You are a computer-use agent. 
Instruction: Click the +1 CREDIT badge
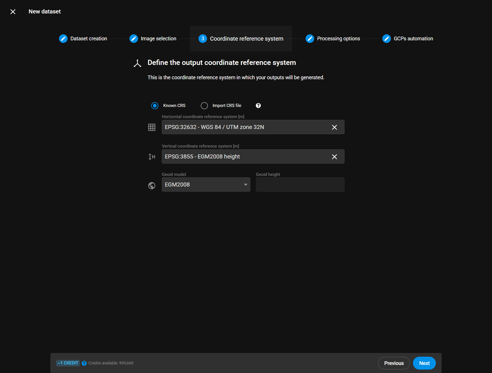coord(68,363)
